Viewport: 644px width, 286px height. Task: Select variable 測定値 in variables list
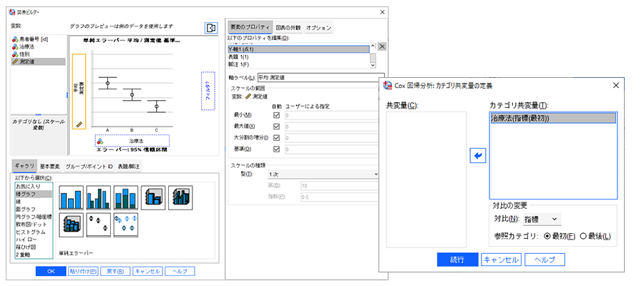click(38, 61)
